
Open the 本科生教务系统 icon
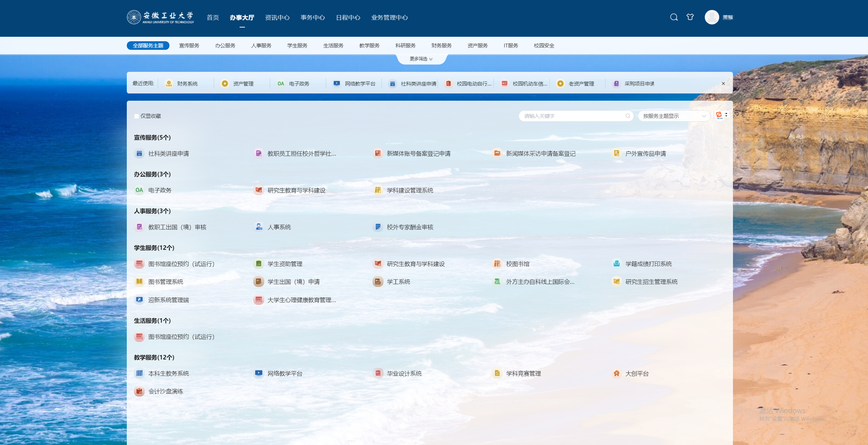(x=139, y=373)
